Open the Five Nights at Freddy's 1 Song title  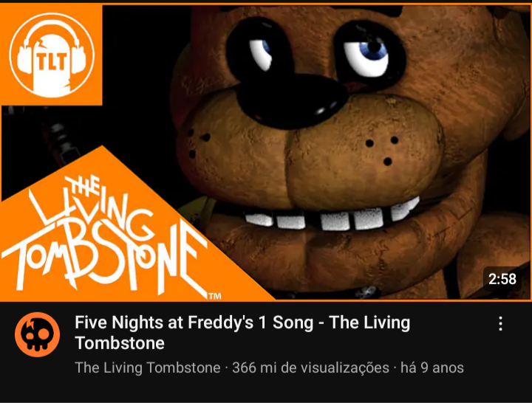[242, 332]
